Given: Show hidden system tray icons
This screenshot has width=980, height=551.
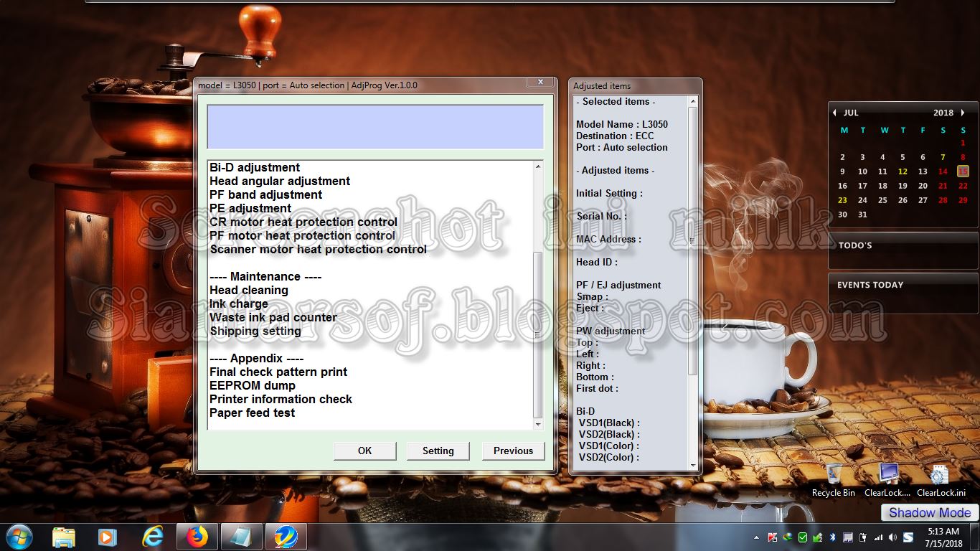Looking at the screenshot, I should 756,537.
